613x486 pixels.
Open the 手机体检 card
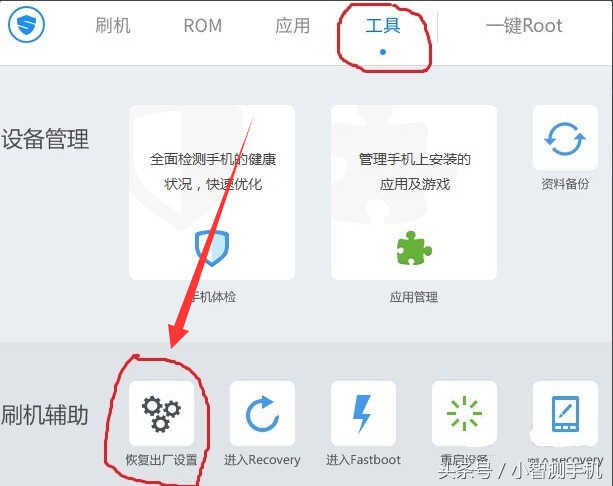212,192
